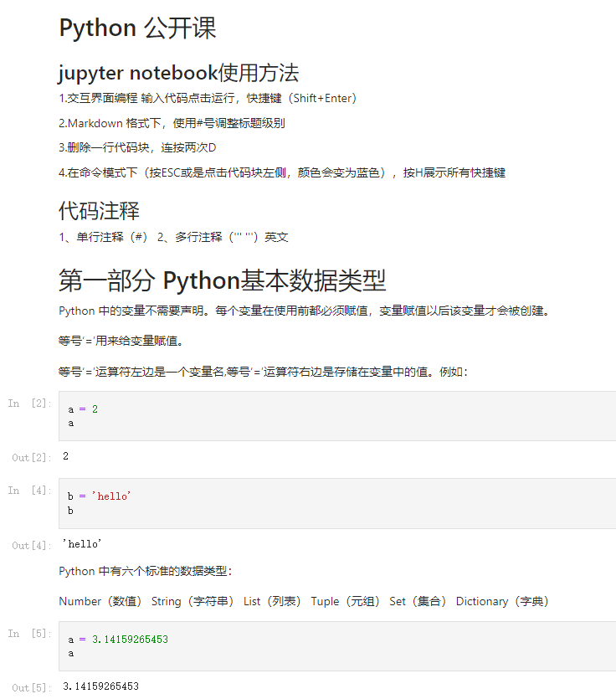The image size is (616, 699).
Task: Click the Out[2]: output prompt
Action: point(31,458)
